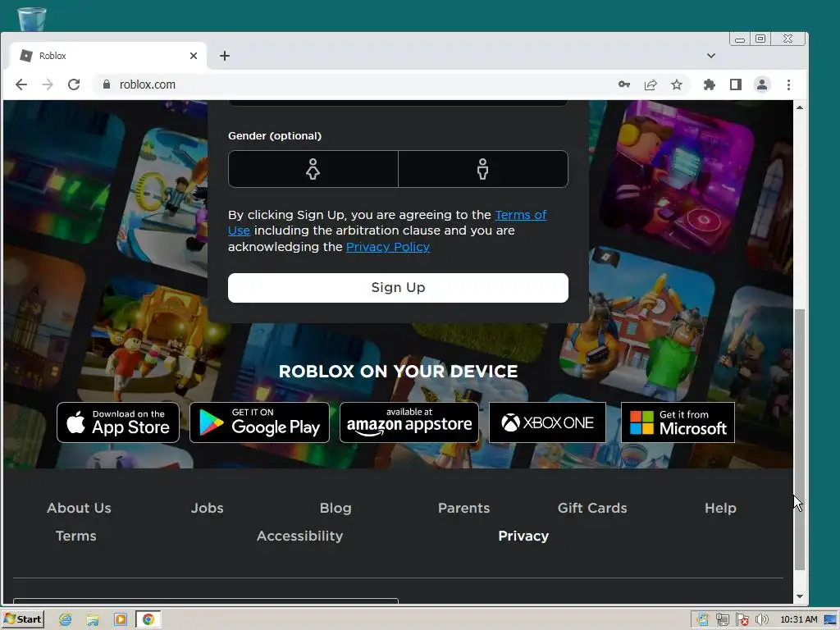Open the Parents footer link
Image resolution: width=840 pixels, height=630 pixels.
464,508
